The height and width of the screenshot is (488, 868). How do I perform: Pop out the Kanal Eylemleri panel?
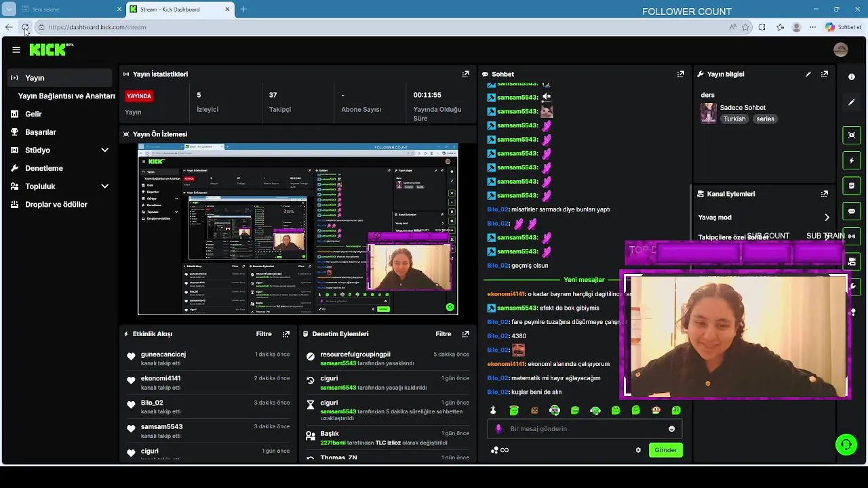tap(825, 194)
